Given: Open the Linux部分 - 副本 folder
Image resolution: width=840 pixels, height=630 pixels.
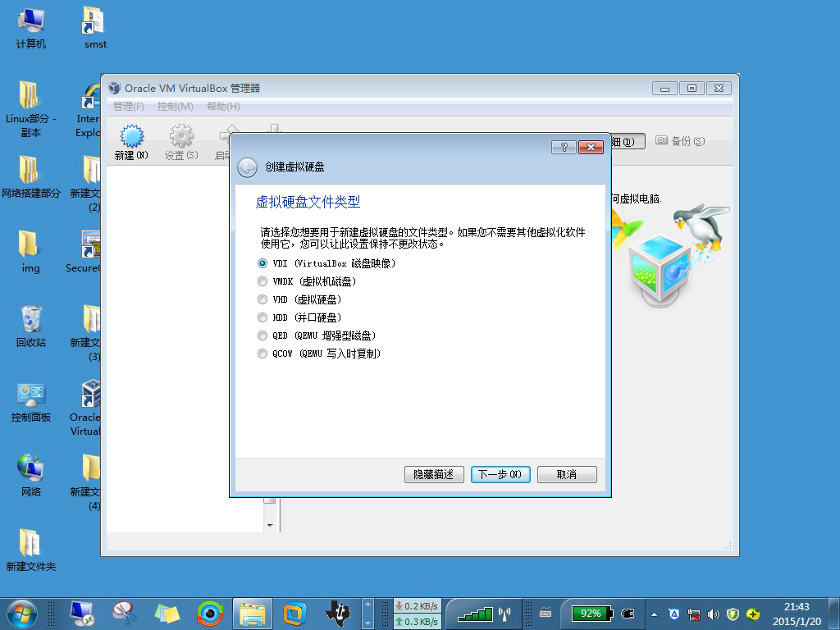Looking at the screenshot, I should pos(30,109).
